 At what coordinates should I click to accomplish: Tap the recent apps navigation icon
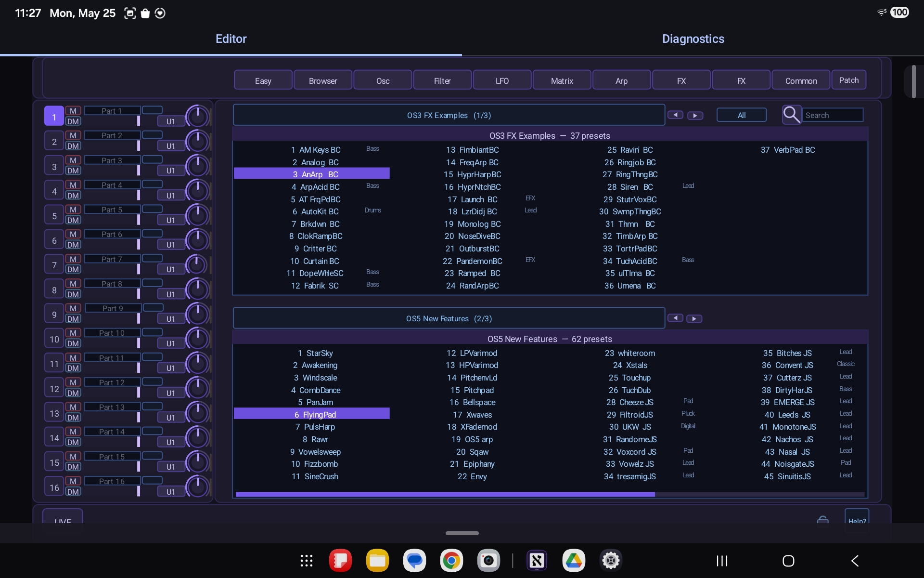[x=722, y=561]
